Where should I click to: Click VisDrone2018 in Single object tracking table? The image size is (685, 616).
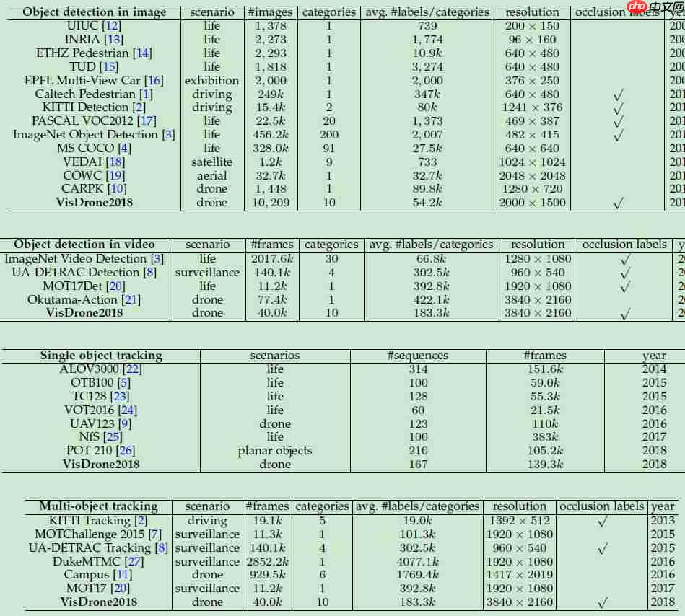[101, 464]
